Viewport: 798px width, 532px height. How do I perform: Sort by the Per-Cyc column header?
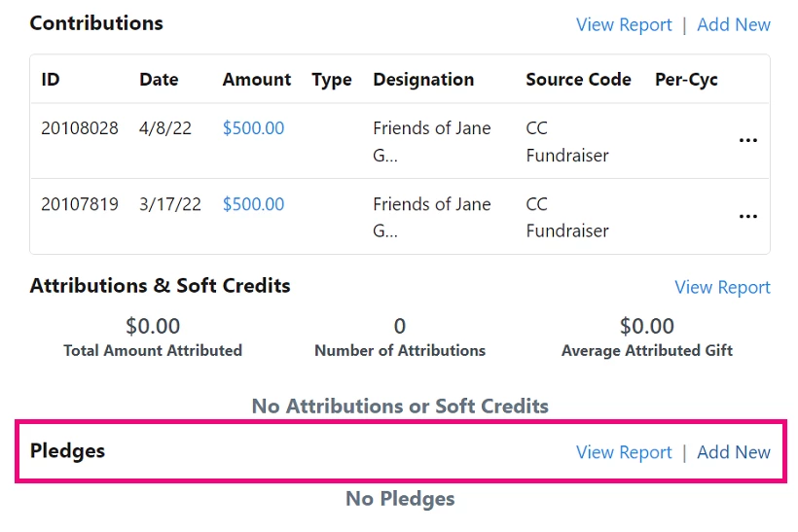pyautogui.click(x=686, y=80)
